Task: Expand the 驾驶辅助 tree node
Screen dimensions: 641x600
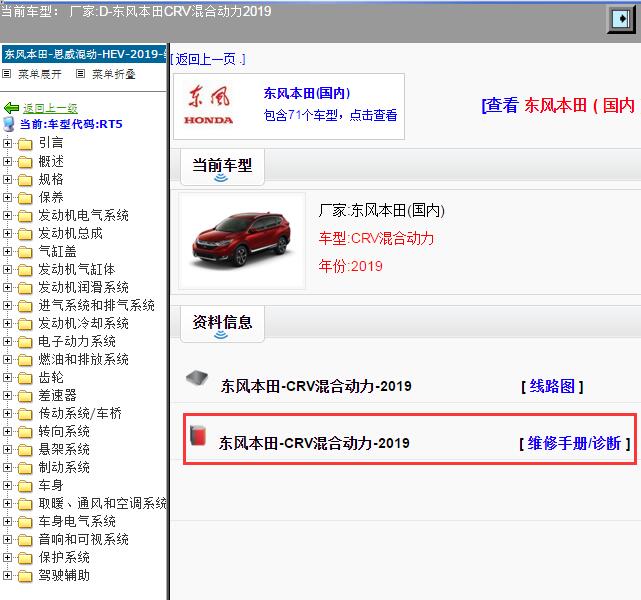Action: point(7,575)
